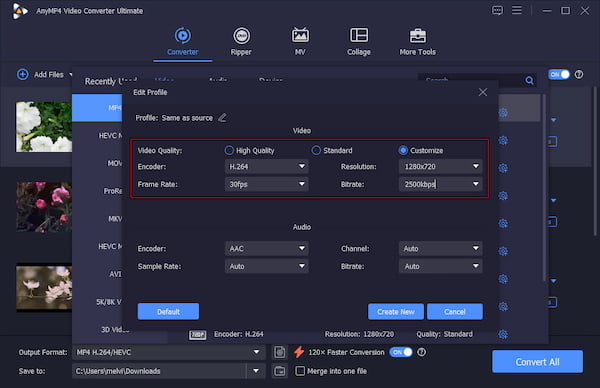The height and width of the screenshot is (388, 600).
Task: Click the AnyMP4 app logo
Action: click(20, 11)
